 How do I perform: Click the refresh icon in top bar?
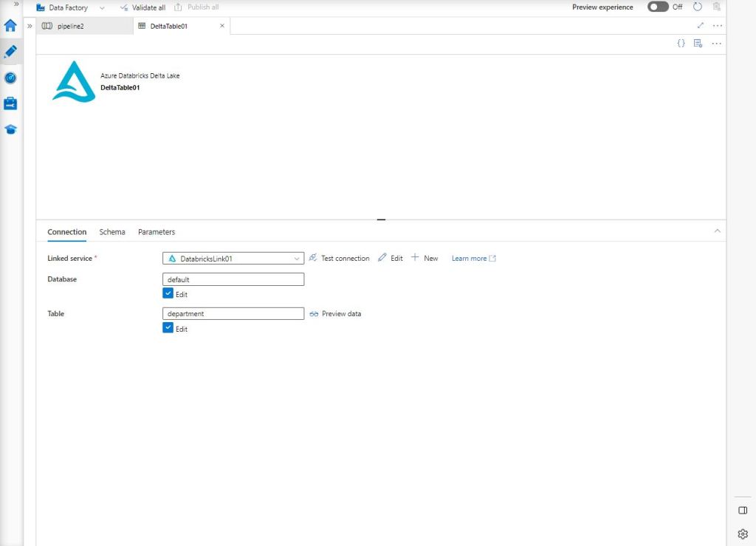pos(698,7)
